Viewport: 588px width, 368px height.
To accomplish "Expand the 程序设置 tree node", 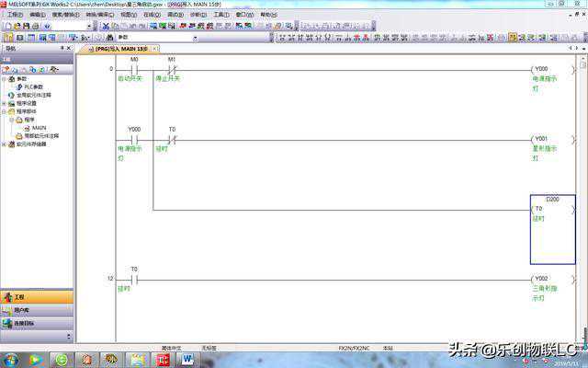I will coord(5,103).
